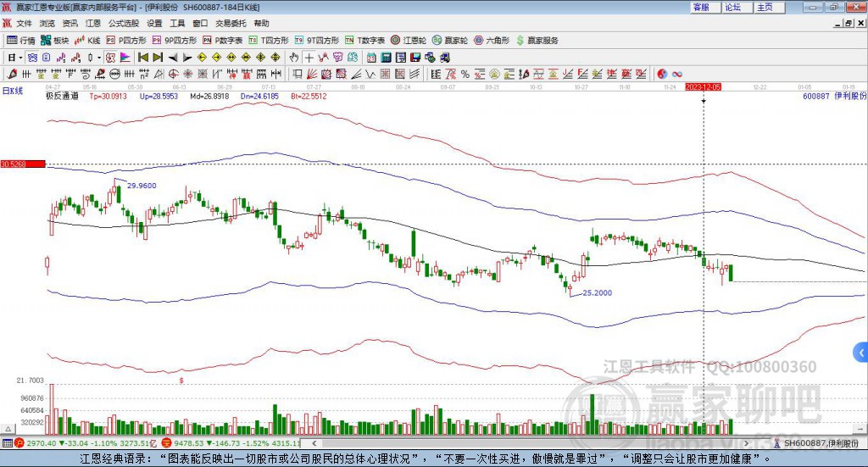Open the 江恩 menu

(x=93, y=23)
